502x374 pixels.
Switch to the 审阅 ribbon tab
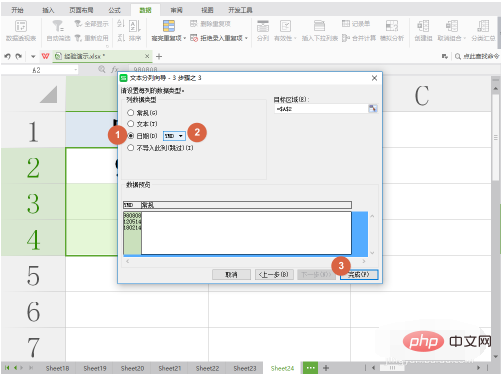coord(176,10)
